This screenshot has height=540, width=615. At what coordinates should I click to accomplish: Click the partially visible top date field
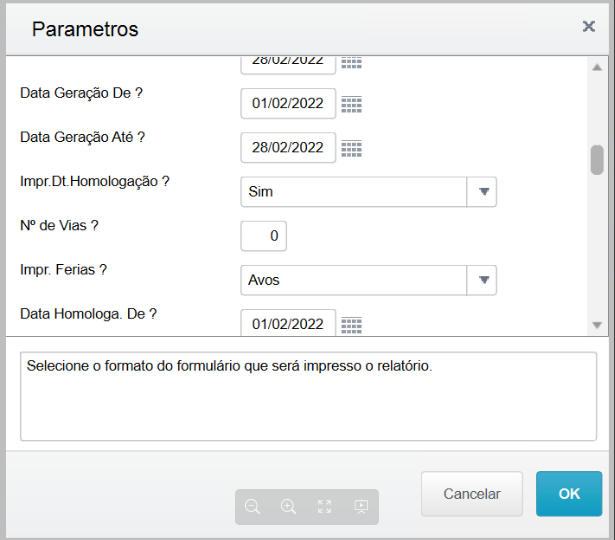[x=288, y=65]
